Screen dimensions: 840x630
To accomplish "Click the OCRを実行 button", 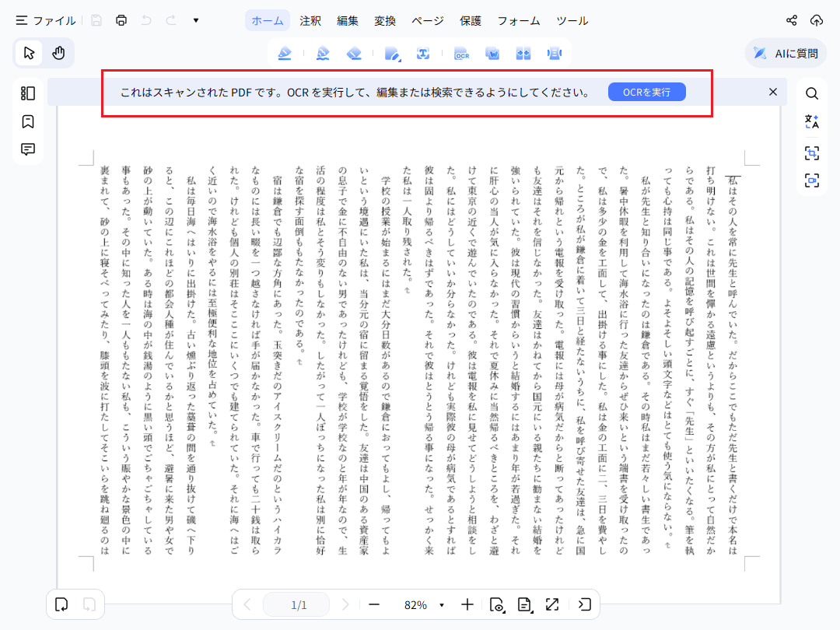I will point(646,92).
